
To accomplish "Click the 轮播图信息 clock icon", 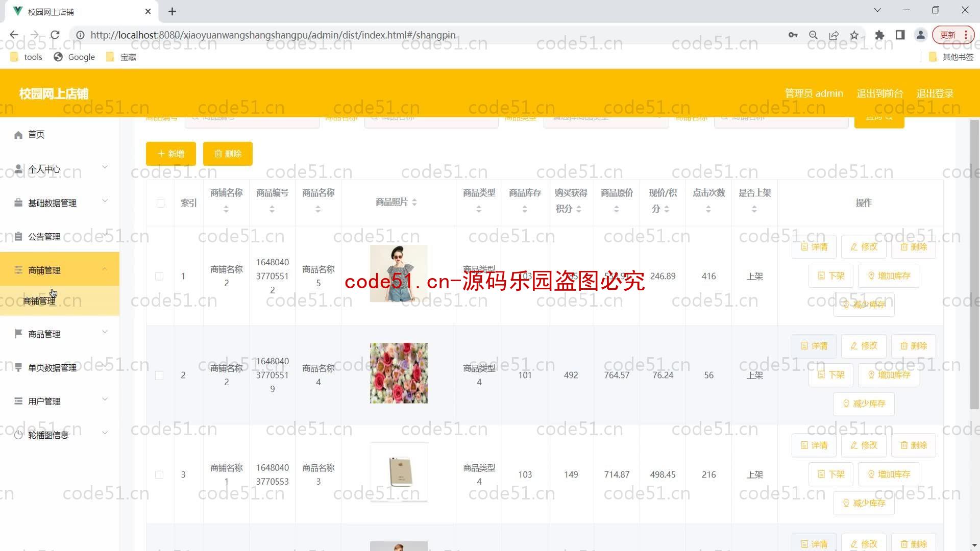I will coord(18,435).
